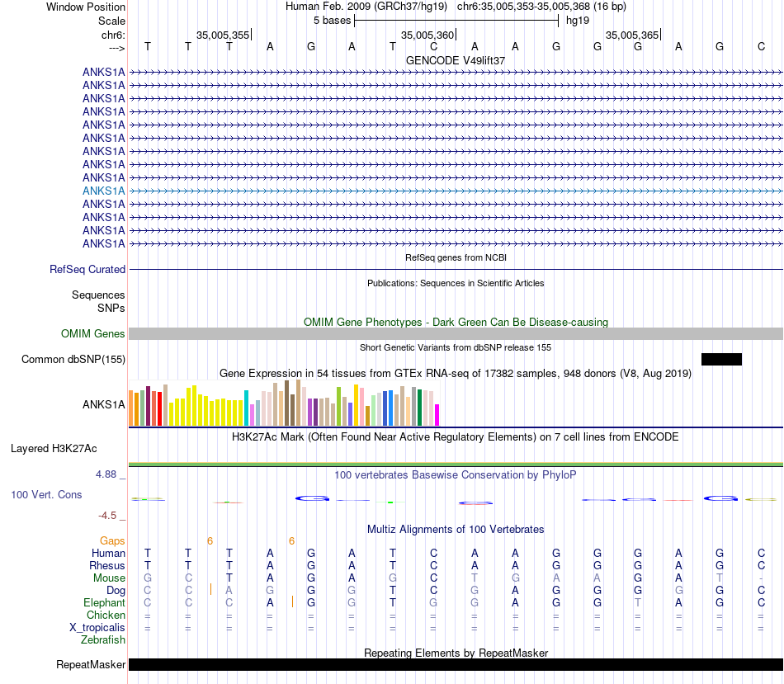The image size is (784, 684).
Task: Click the '--->' strand direction arrow label
Action: coord(116,48)
